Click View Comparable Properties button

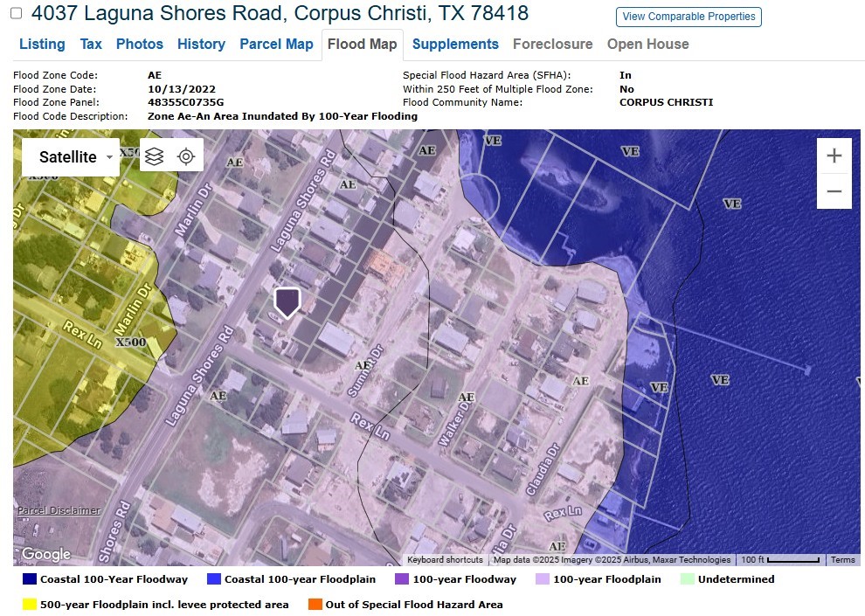689,17
